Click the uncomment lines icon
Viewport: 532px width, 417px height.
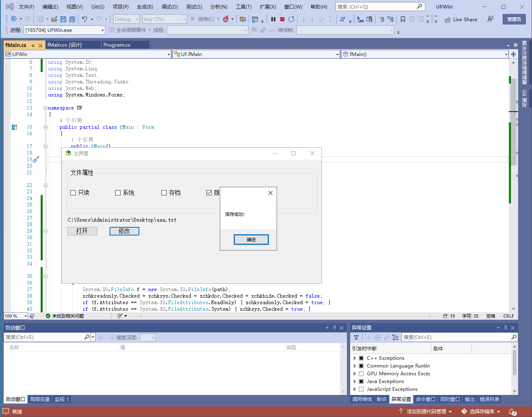(x=390, y=19)
